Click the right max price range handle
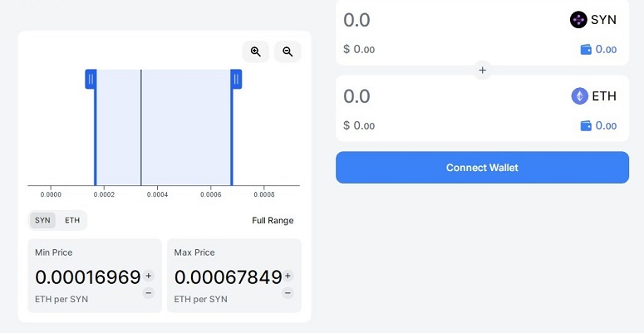 tap(236, 79)
